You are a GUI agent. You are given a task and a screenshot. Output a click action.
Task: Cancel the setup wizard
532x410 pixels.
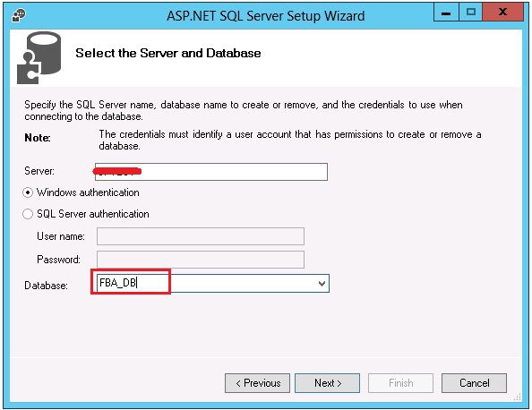click(474, 383)
